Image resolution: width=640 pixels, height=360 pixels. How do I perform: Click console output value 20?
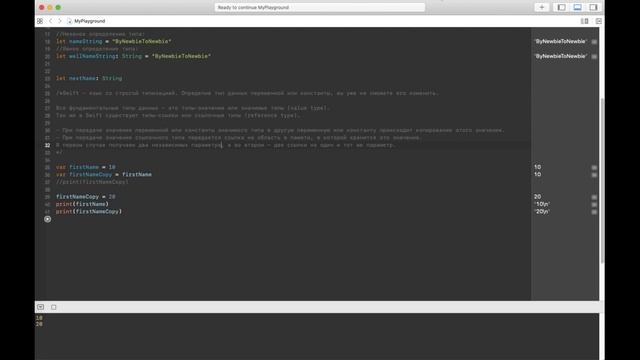click(x=39, y=324)
